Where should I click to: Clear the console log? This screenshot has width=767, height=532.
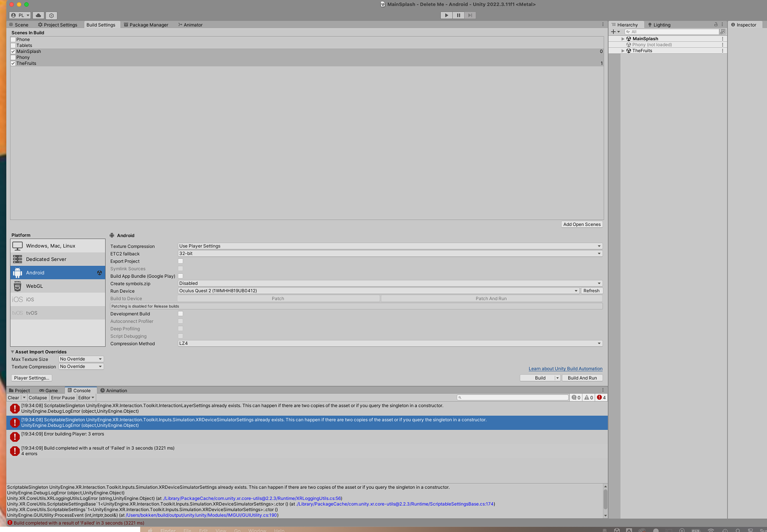13,398
